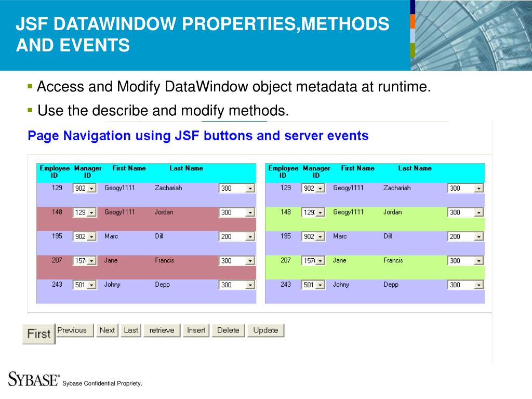532x399 pixels.
Task: Click "First Name" header in right table
Action: coord(357,168)
